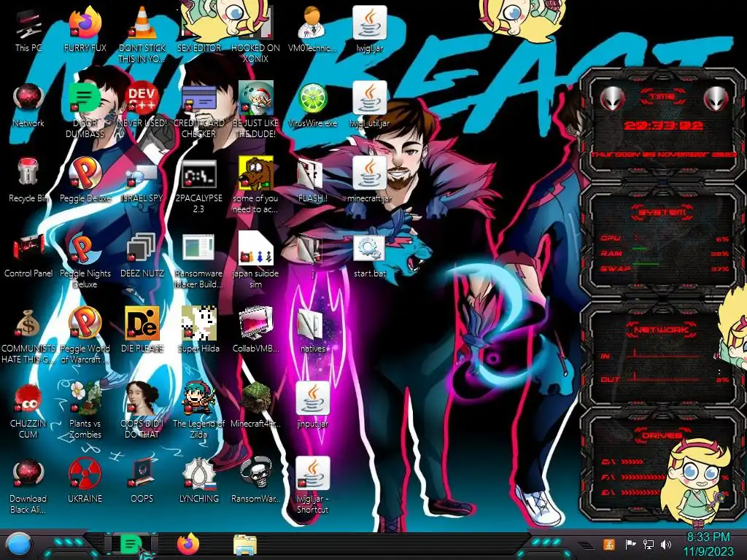This screenshot has width=747, height=560.
Task: Select The Legend of Zilda icon
Action: (x=198, y=399)
